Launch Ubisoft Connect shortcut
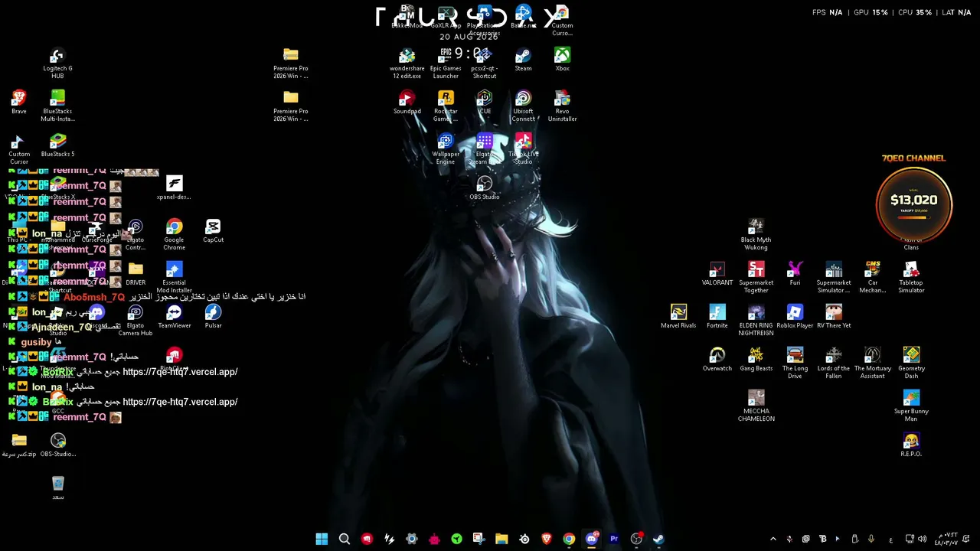Screen dimensions: 980x551 (523, 106)
